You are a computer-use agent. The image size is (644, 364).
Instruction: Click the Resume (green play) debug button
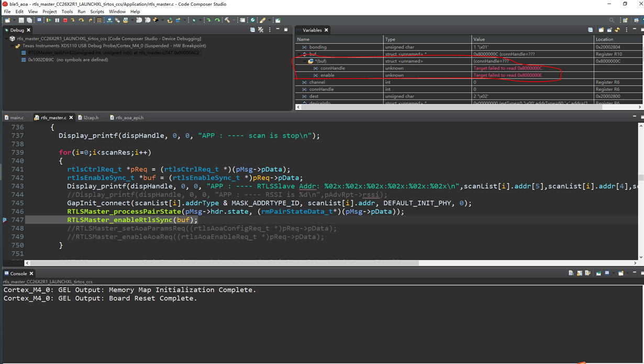point(49,20)
